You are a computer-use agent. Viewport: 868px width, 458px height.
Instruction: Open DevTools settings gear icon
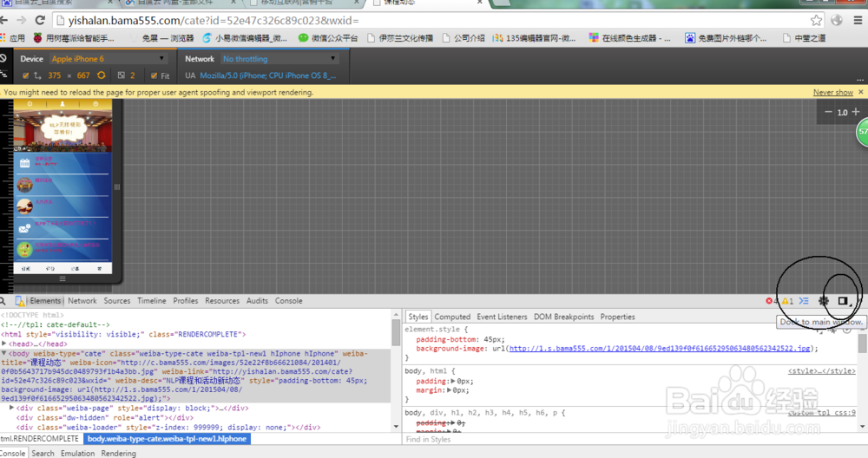tap(824, 301)
